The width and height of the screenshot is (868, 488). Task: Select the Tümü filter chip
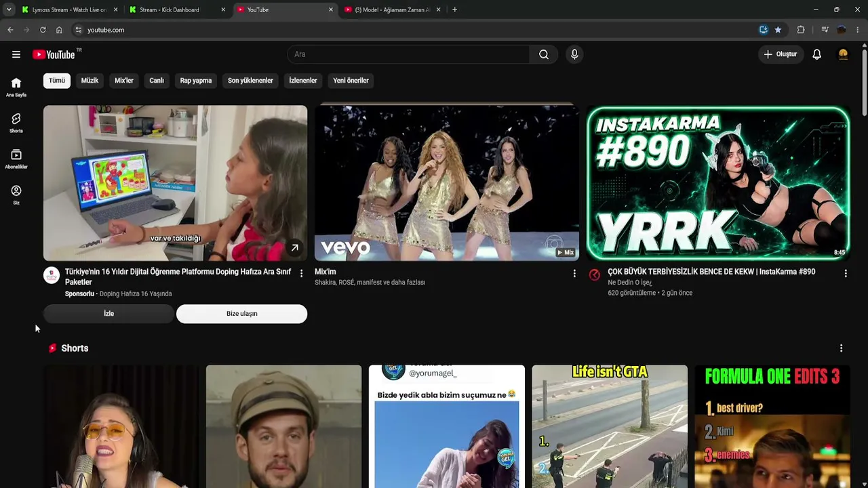click(57, 81)
